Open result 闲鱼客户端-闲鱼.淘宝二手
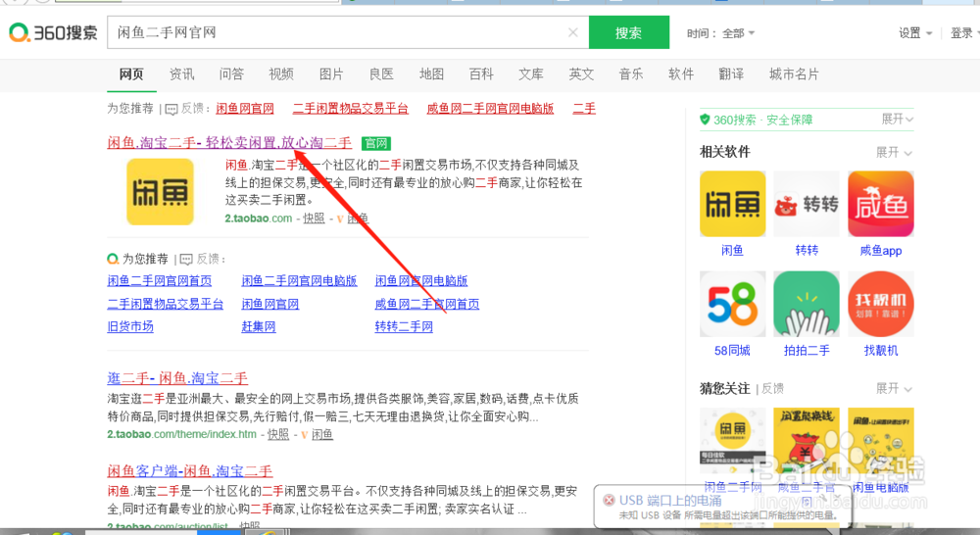Image resolution: width=980 pixels, height=535 pixels. (x=190, y=471)
